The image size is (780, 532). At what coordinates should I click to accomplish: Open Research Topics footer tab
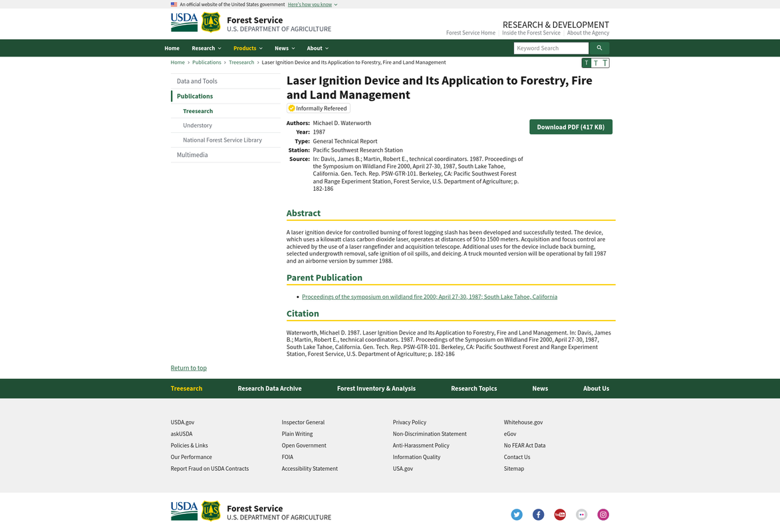(473, 388)
